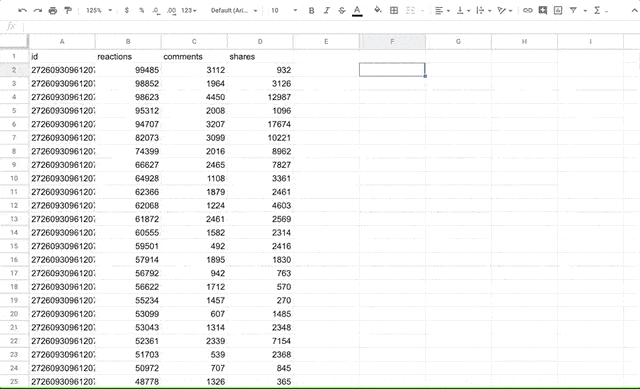Select column F header

point(392,42)
